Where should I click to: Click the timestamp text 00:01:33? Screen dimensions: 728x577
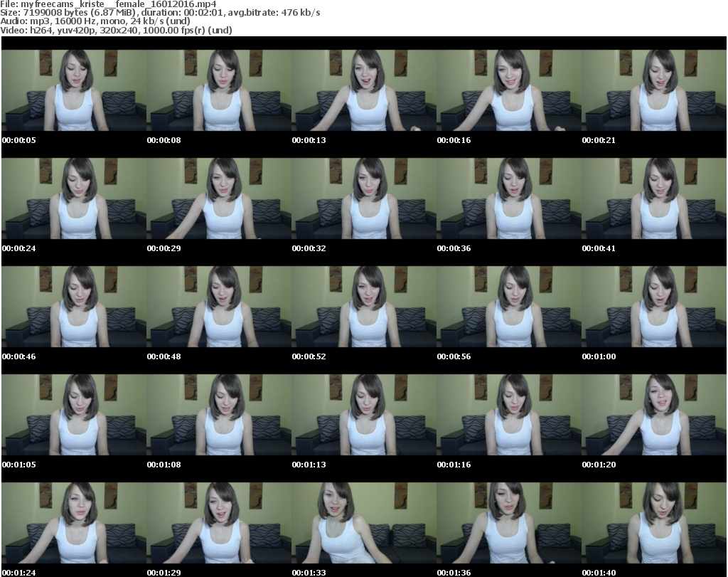pos(309,573)
